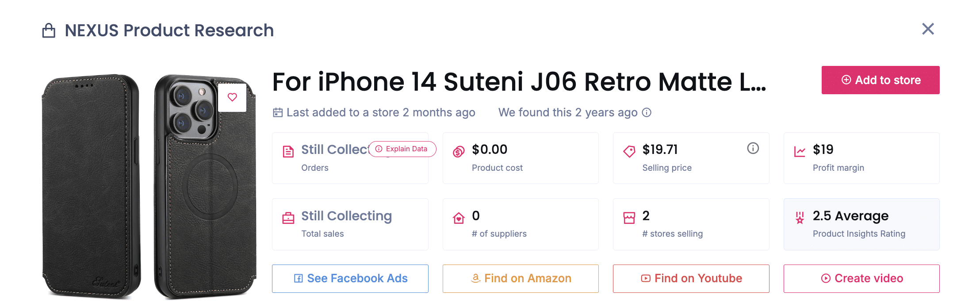980x307 pixels.
Task: Click the heart favorite icon on product image
Action: 232,97
